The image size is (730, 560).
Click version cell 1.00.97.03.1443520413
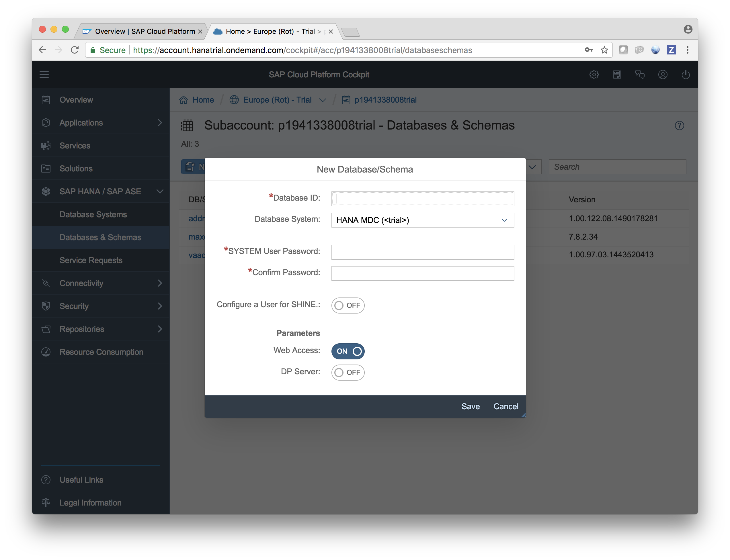611,255
